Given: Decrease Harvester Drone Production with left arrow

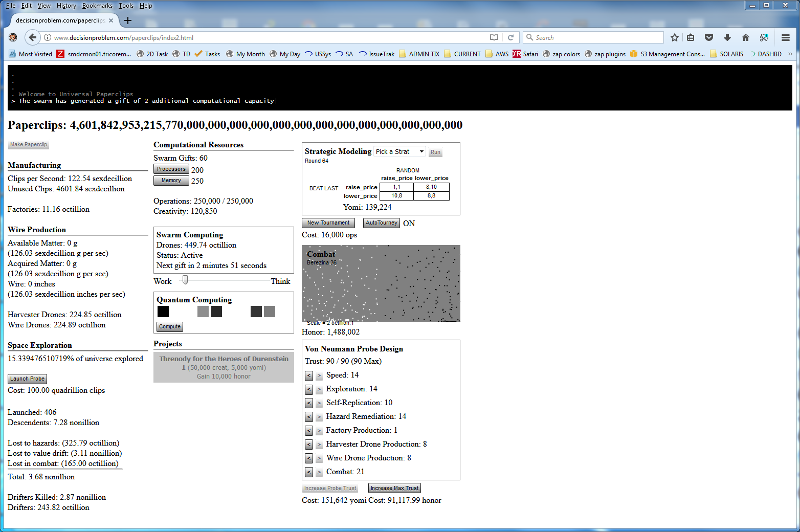Looking at the screenshot, I should (309, 445).
